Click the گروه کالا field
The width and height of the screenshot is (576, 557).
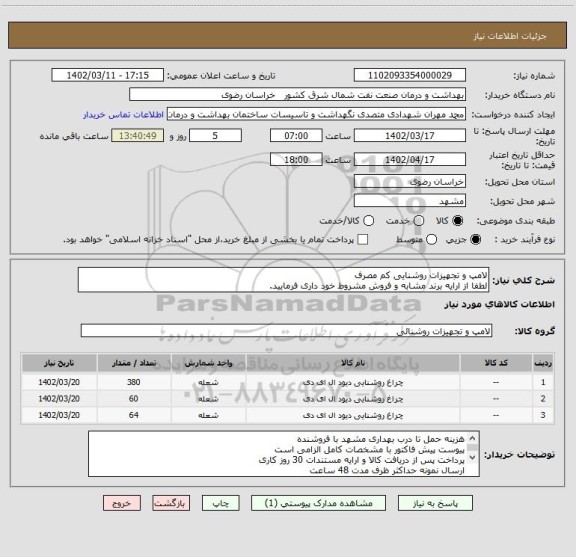(286, 330)
